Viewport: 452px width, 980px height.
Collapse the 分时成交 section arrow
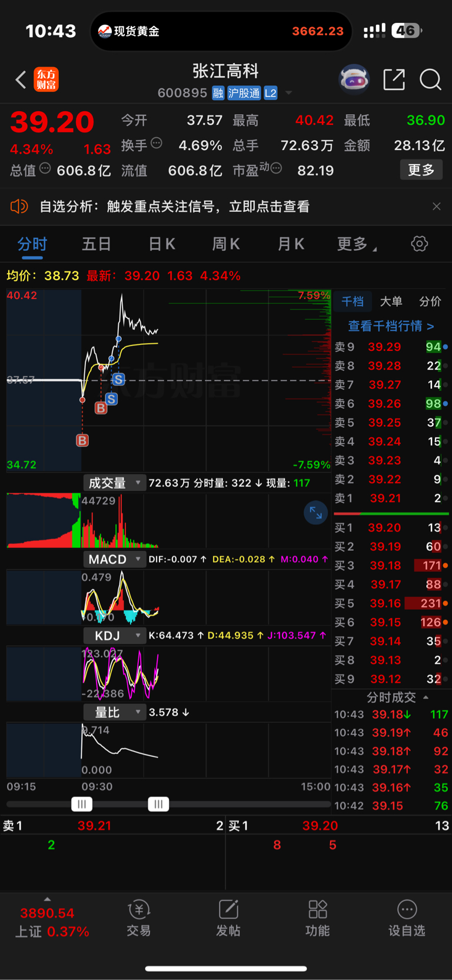426,697
